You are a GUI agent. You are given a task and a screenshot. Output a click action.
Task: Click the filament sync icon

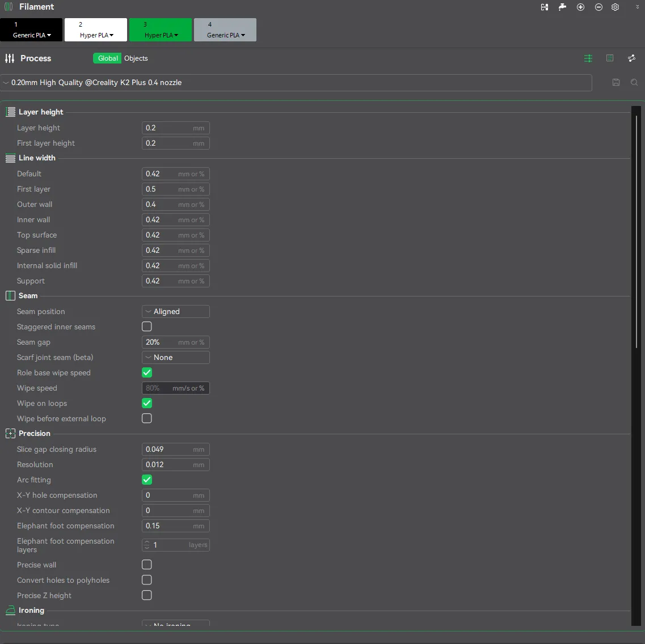545,7
